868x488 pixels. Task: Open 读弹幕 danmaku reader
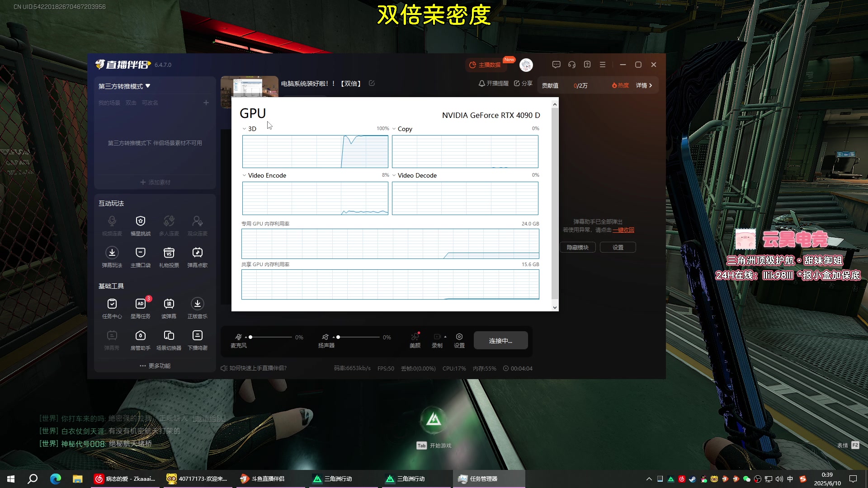[169, 308]
